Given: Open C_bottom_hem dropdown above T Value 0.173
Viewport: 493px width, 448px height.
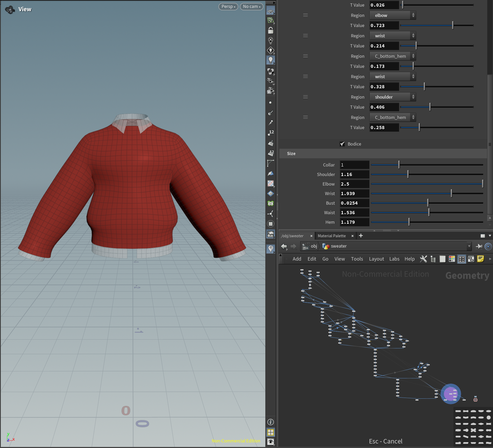Looking at the screenshot, I should coord(393,56).
